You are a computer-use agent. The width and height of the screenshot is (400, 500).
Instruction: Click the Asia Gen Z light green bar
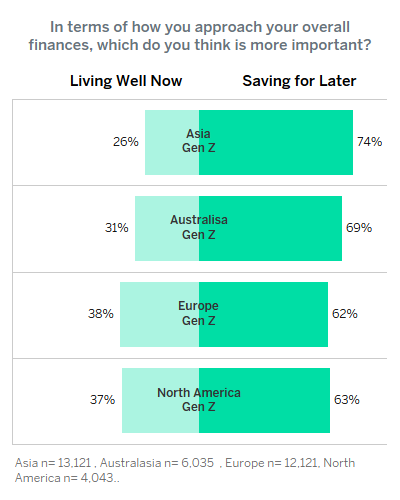point(172,142)
